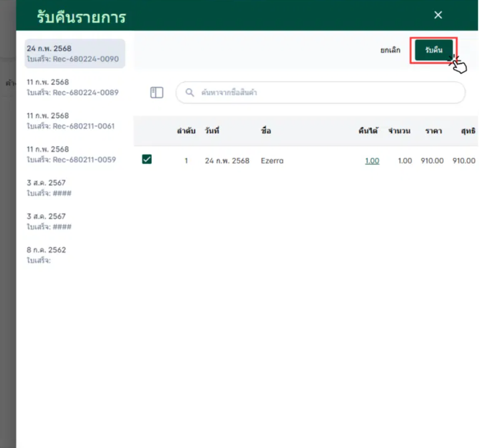
Task: Focus the product name search field
Action: tap(320, 92)
